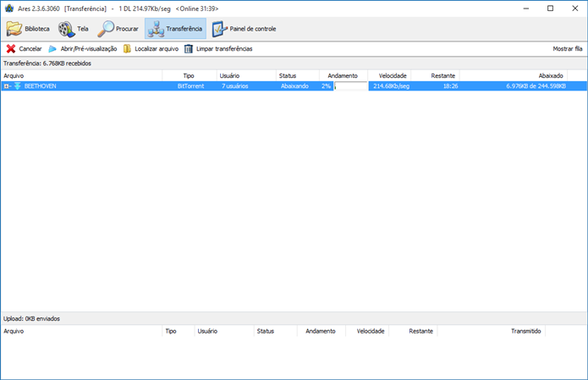The image size is (588, 380).
Task: Switch to the Procurar tab label
Action: coord(127,29)
